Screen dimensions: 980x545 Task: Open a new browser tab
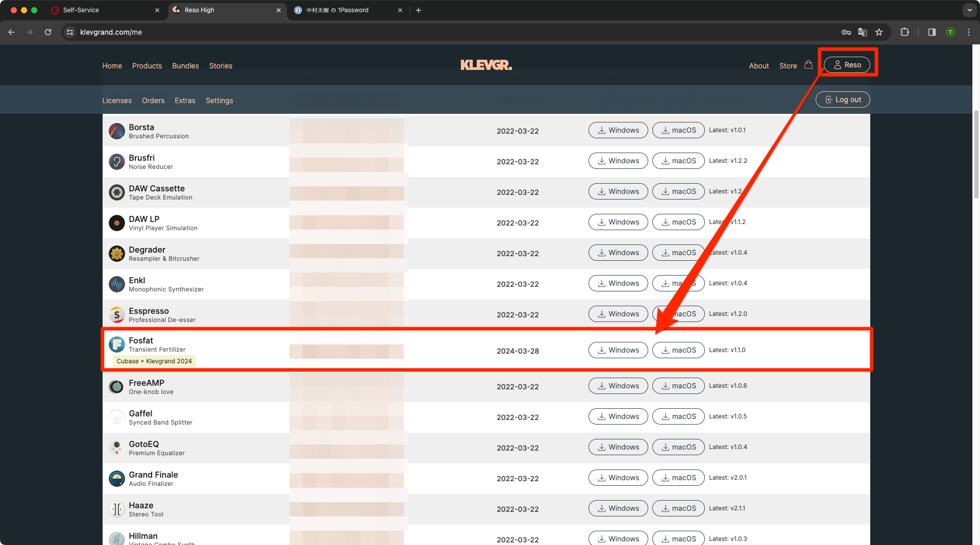point(419,10)
